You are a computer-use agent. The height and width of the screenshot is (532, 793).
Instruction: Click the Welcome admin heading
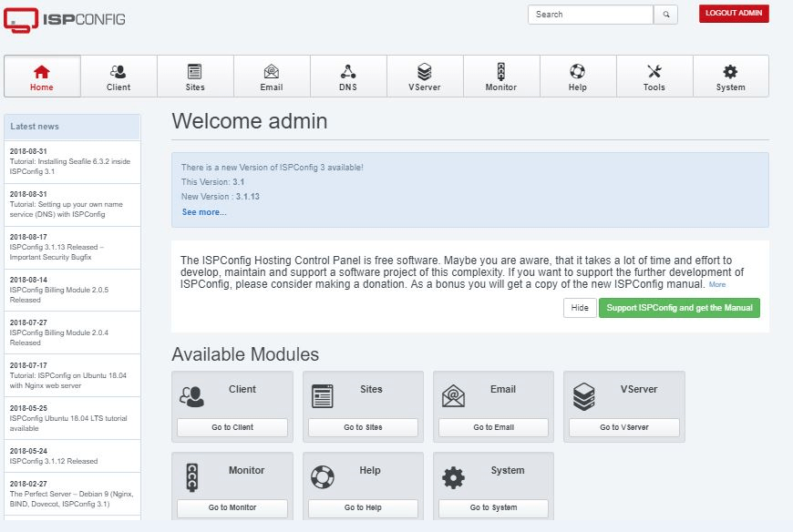pyautogui.click(x=250, y=121)
